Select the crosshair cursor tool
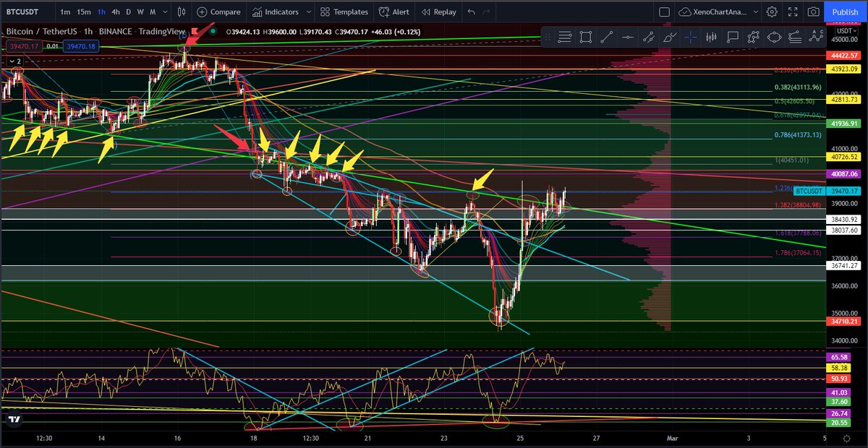 click(691, 38)
